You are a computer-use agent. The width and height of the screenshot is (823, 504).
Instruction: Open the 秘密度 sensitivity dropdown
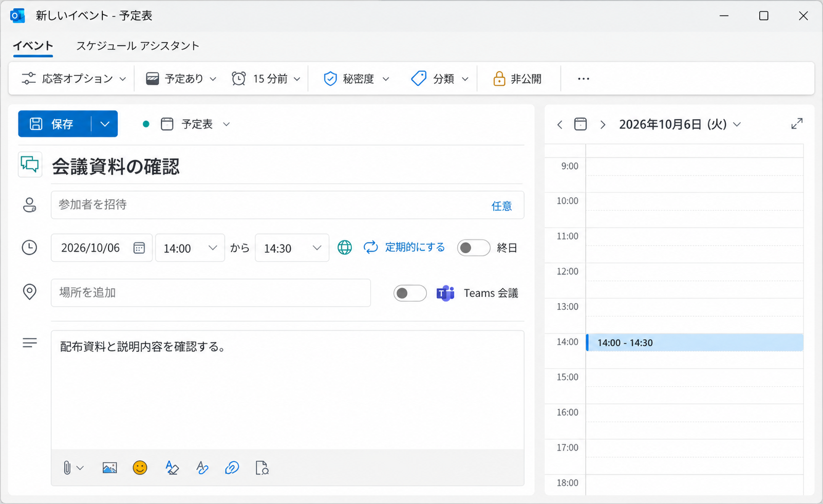pos(356,79)
